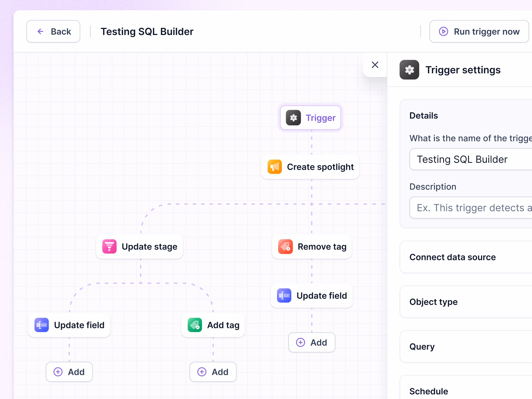Click the orange megaphone Create spotlight icon
Viewport: 532px width, 399px height.
click(x=275, y=167)
